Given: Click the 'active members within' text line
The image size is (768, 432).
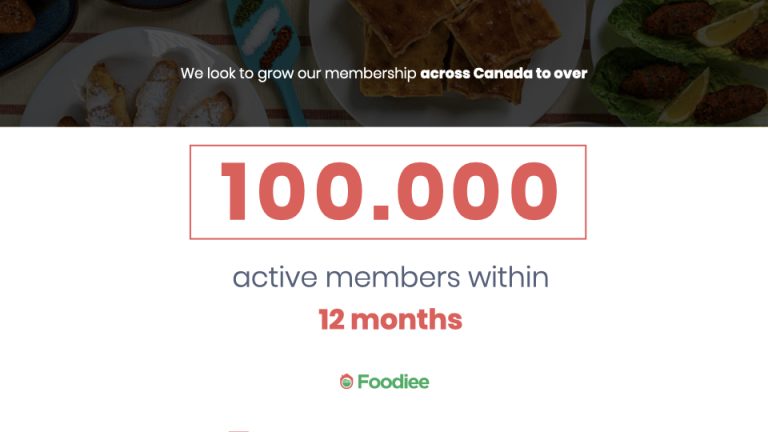Looking at the screenshot, I should (390, 277).
